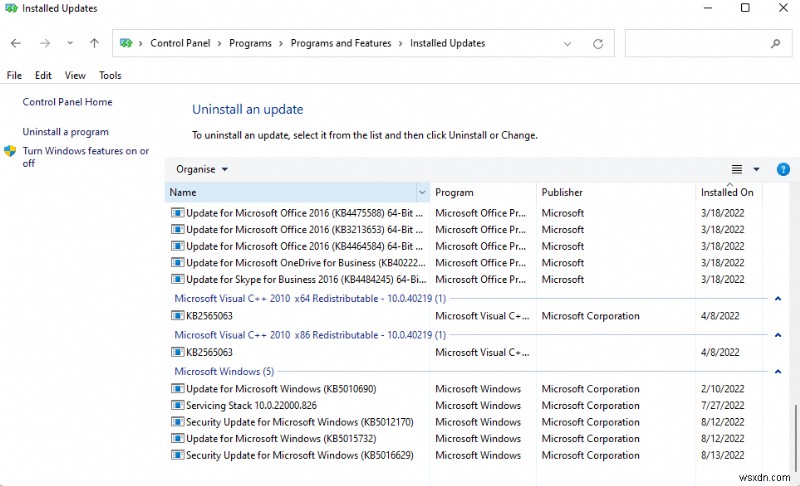Sort by the Name column header
800x486 pixels.
pos(291,192)
